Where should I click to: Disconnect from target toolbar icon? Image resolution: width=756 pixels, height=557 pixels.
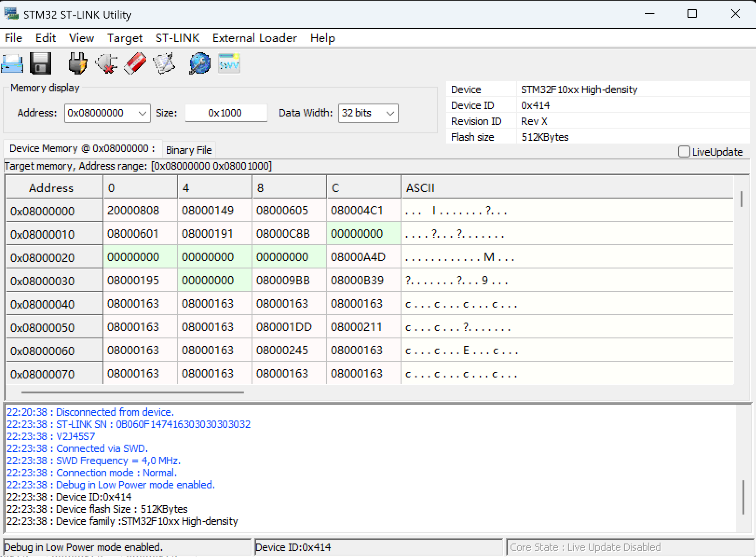(x=106, y=63)
